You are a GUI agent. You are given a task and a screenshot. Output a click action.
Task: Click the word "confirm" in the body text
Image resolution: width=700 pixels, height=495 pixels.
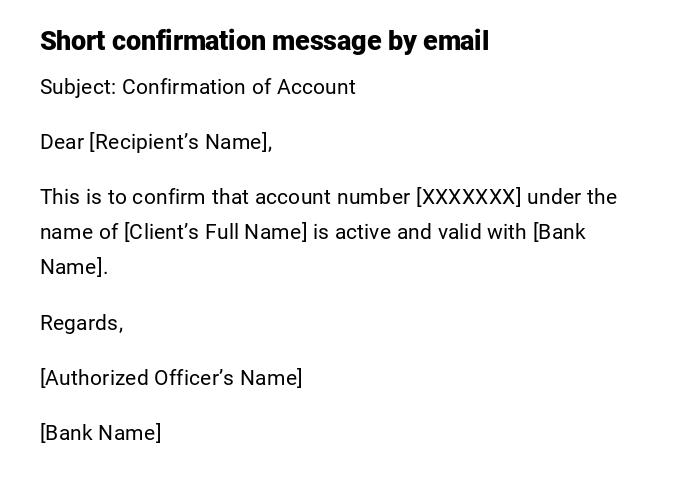[x=166, y=197]
